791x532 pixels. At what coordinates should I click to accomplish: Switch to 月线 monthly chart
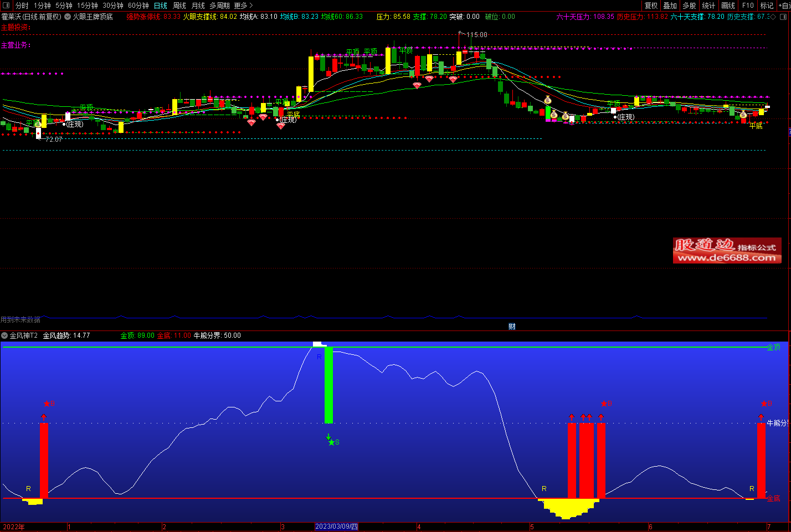[x=198, y=6]
